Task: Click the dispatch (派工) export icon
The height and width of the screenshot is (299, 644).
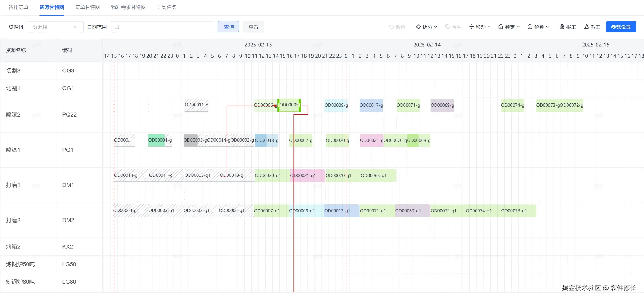Action: pos(586,27)
